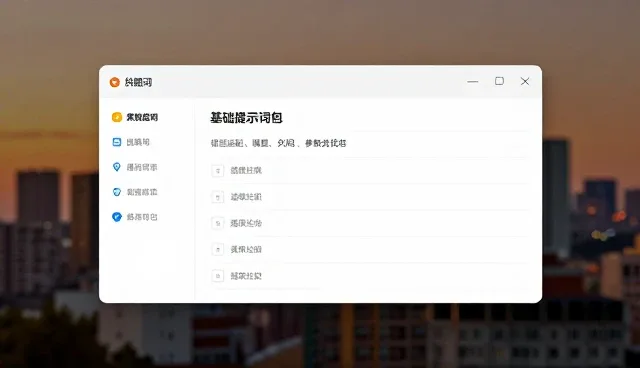Open the sidebar item with the blue square icon
The width and height of the screenshot is (640, 368).
(x=131, y=142)
